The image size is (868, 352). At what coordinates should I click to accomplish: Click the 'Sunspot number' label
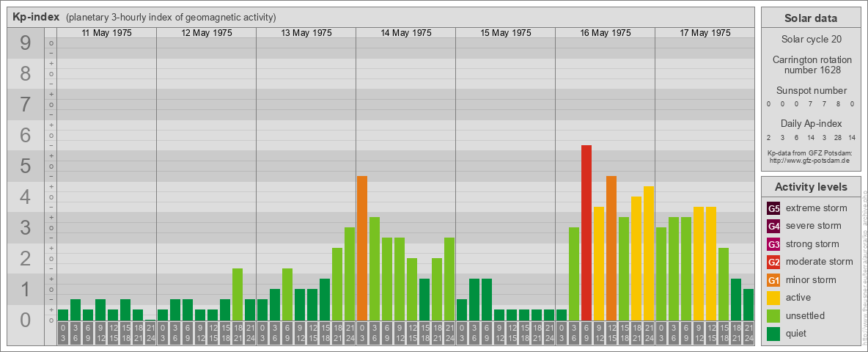click(x=810, y=90)
